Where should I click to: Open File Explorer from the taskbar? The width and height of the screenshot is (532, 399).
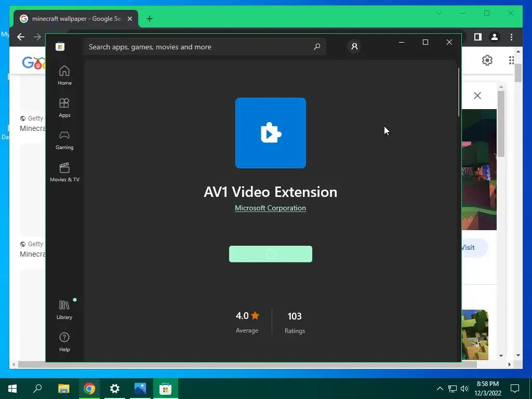coord(63,389)
